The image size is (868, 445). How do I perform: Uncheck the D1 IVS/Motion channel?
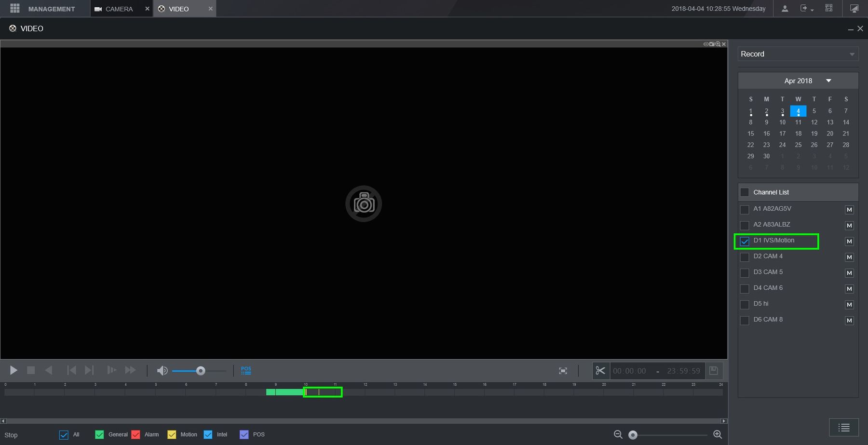[745, 241]
